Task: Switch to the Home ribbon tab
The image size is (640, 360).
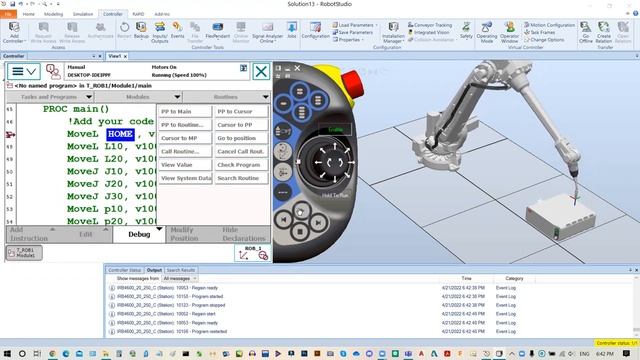Action: pyautogui.click(x=29, y=14)
